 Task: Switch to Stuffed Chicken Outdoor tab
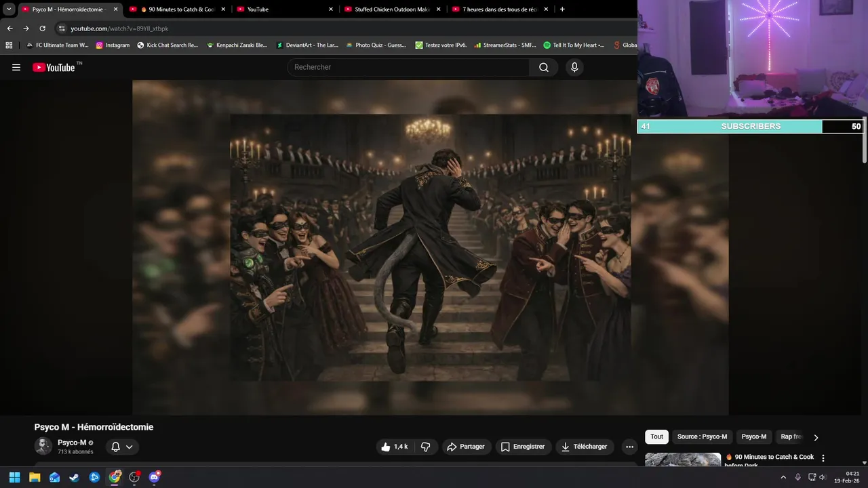[x=392, y=9]
